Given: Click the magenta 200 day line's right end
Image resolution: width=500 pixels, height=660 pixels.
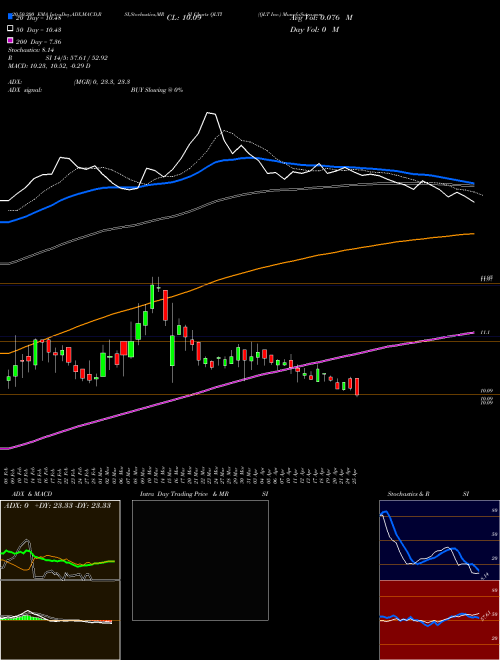Looking at the screenshot, I should coord(472,333).
